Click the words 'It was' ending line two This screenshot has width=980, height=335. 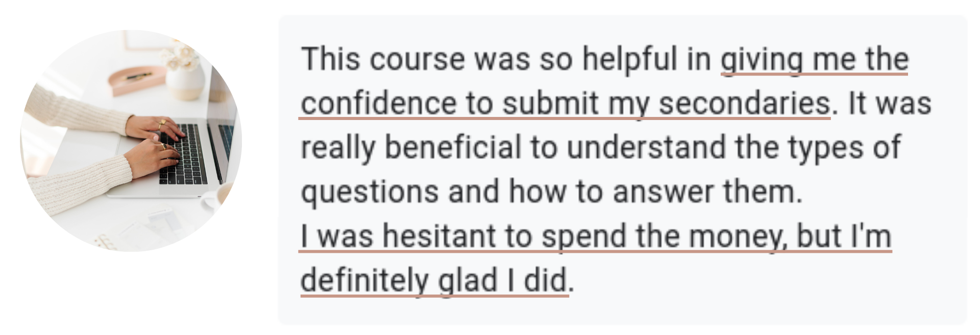[x=890, y=104]
